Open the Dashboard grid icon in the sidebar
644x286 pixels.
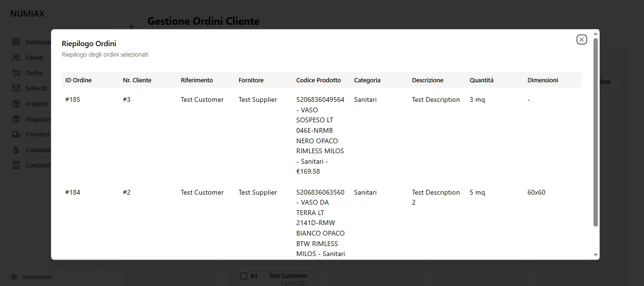click(x=15, y=42)
